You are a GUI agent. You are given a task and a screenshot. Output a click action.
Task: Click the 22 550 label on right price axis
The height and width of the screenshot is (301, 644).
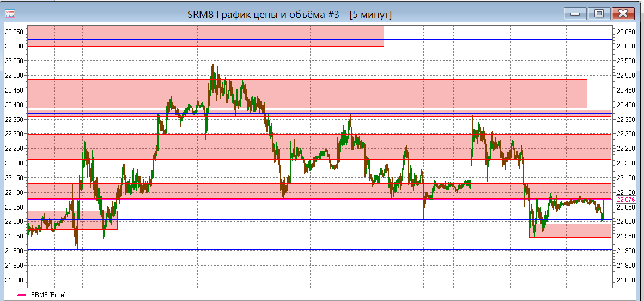[x=626, y=61]
